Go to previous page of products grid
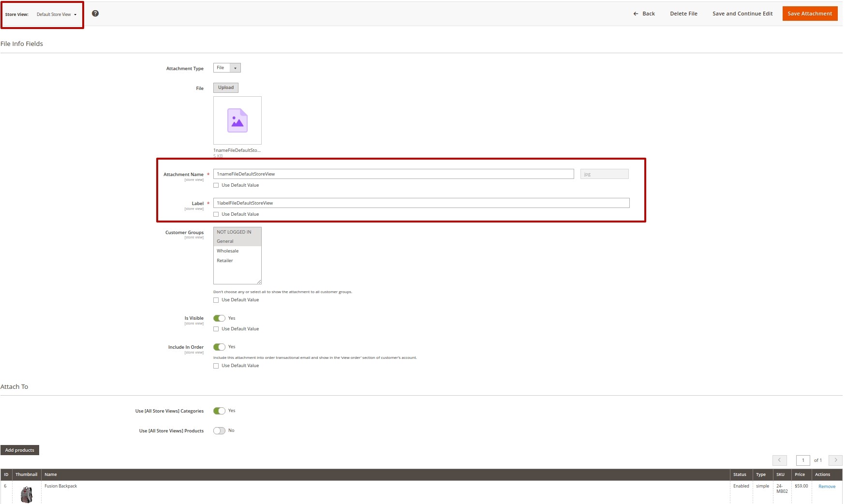 coord(779,460)
